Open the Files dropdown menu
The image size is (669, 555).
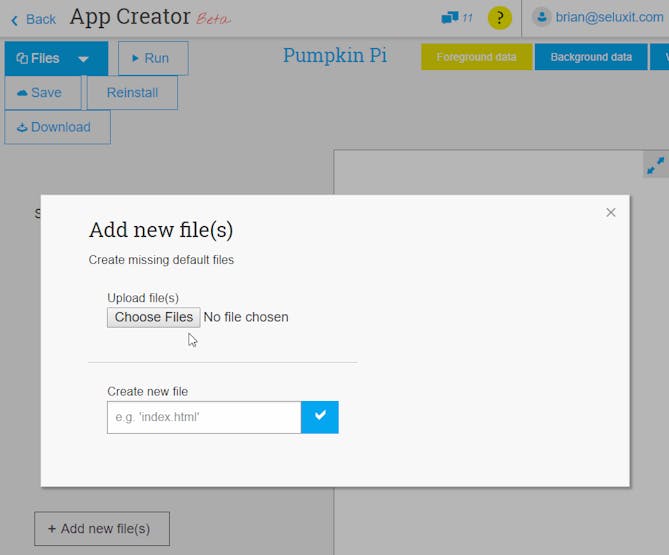[56, 58]
